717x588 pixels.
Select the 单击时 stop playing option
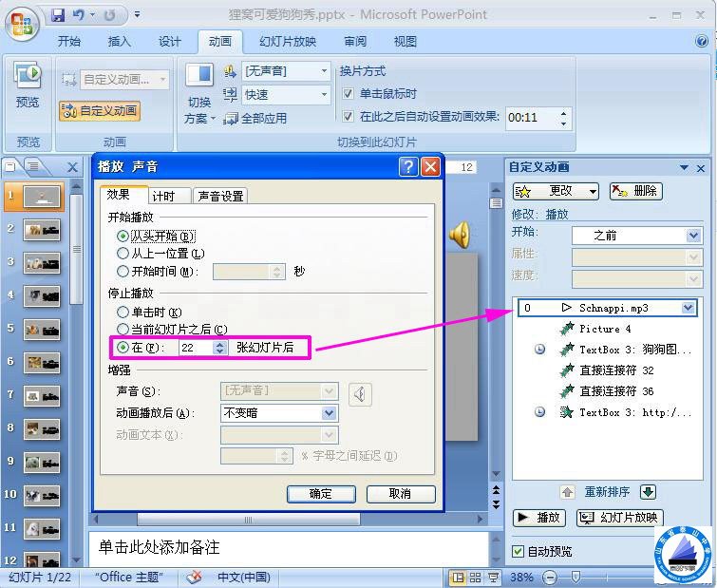tap(123, 312)
